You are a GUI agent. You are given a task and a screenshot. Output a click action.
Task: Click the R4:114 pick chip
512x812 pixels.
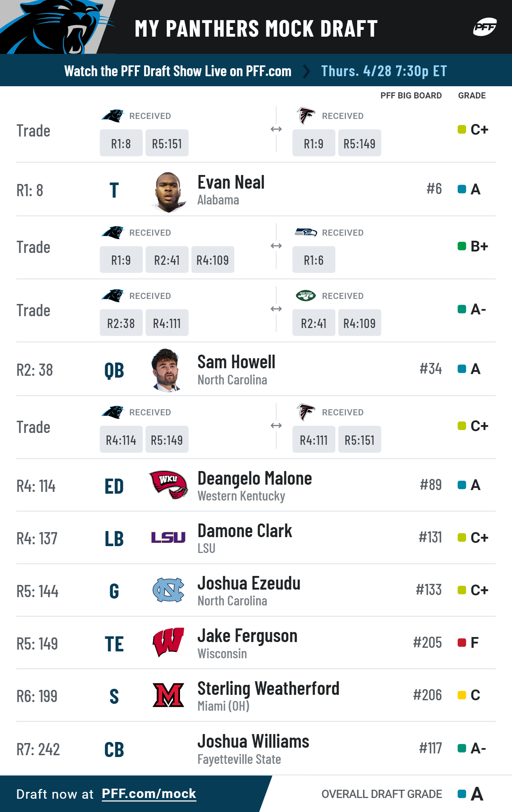[x=121, y=440]
